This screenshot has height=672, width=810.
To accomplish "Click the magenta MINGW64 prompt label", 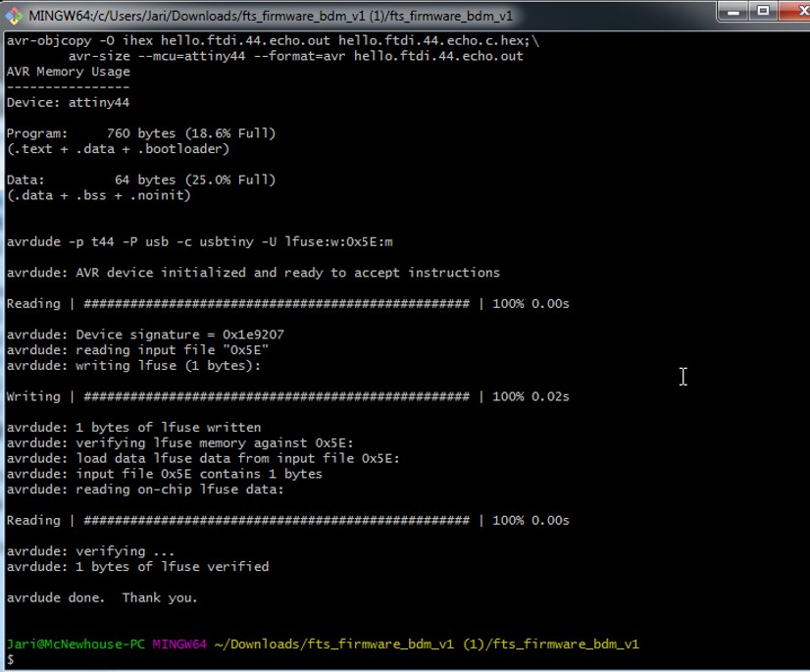I will (x=179, y=645).
